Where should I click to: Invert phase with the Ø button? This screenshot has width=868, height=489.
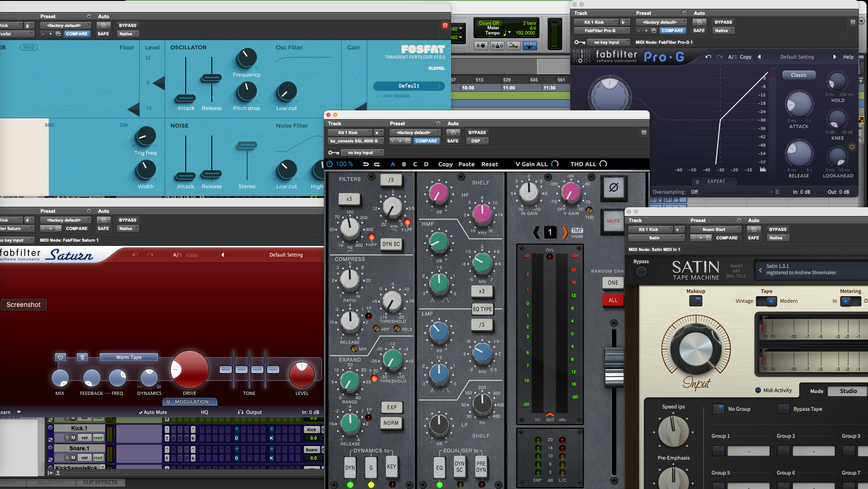(613, 188)
